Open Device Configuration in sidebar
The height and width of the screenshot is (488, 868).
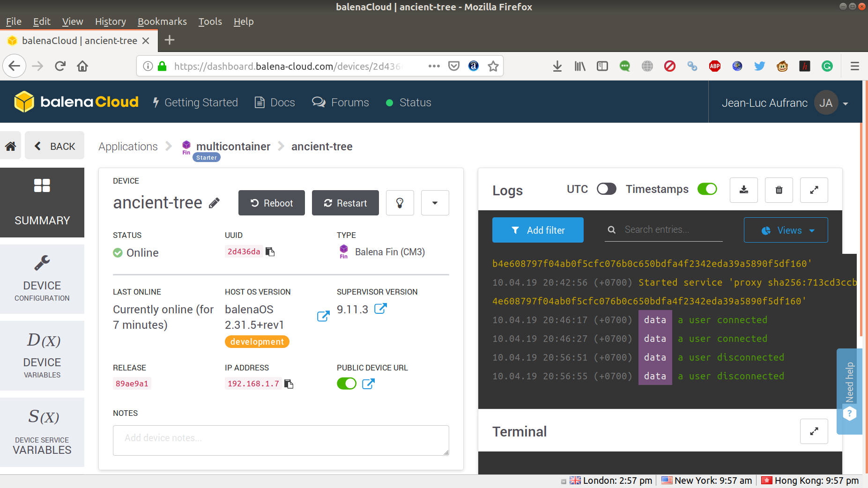pyautogui.click(x=42, y=279)
